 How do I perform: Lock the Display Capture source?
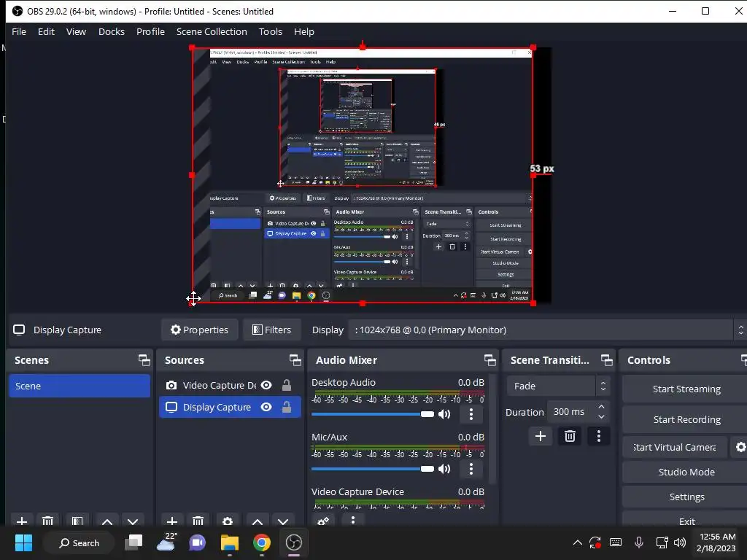tap(286, 407)
